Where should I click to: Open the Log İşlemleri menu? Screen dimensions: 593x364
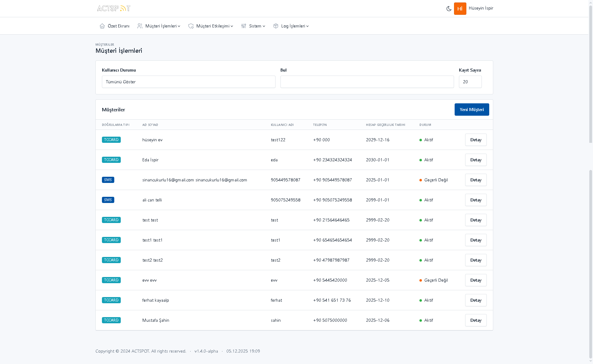pyautogui.click(x=293, y=26)
